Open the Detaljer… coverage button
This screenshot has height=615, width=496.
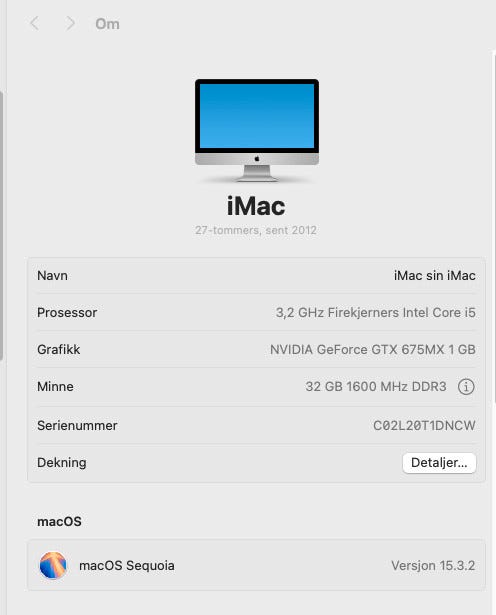tap(439, 463)
